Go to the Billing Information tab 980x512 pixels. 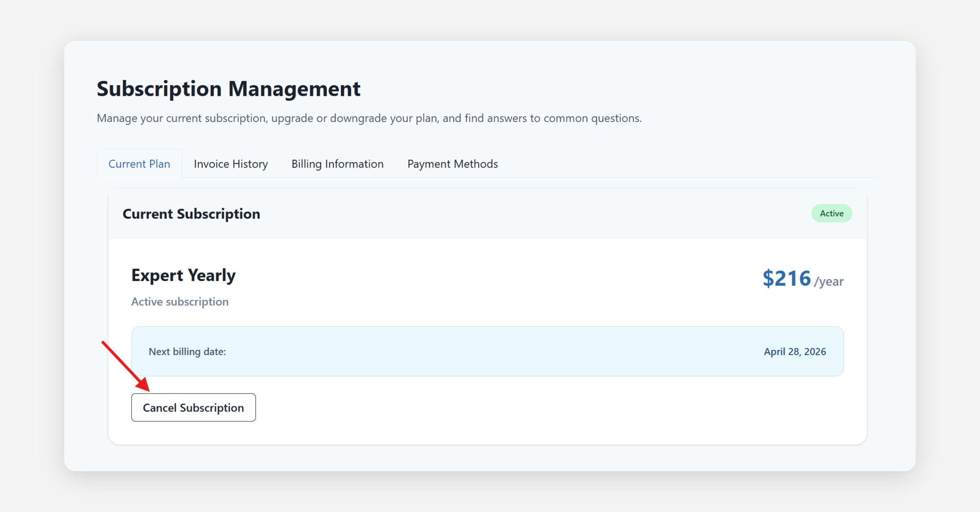[337, 164]
